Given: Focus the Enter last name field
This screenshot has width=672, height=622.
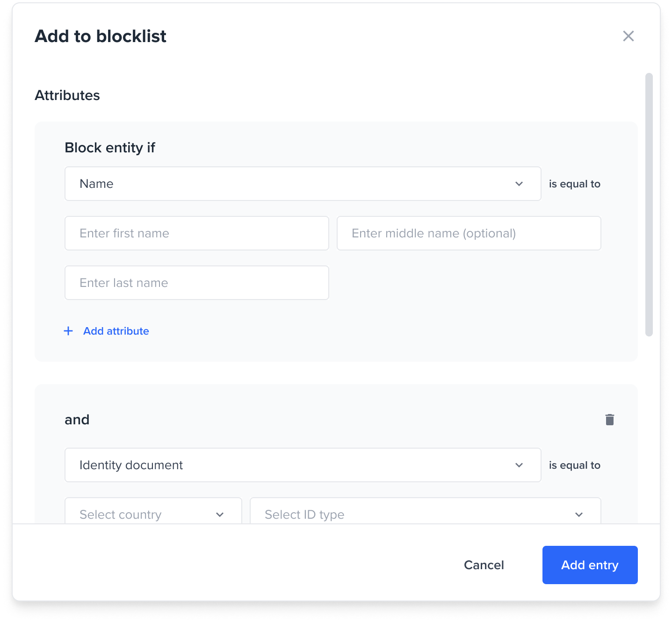Looking at the screenshot, I should pos(196,283).
